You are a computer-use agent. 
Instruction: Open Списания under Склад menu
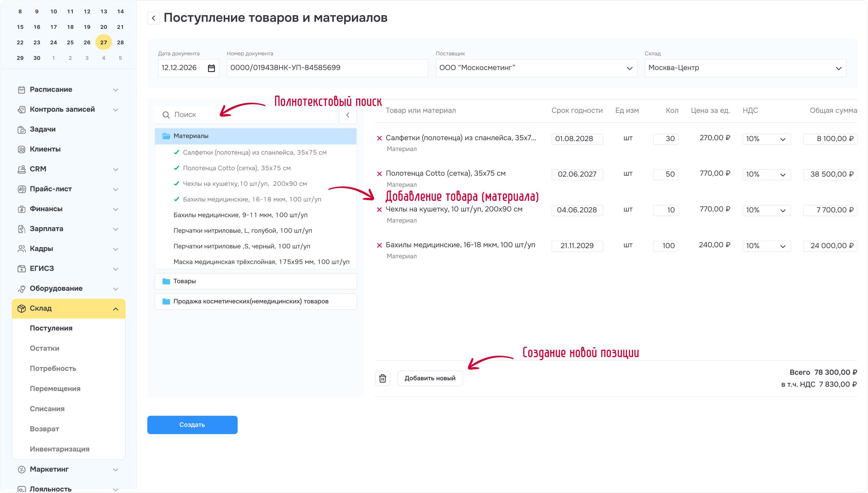click(x=47, y=409)
